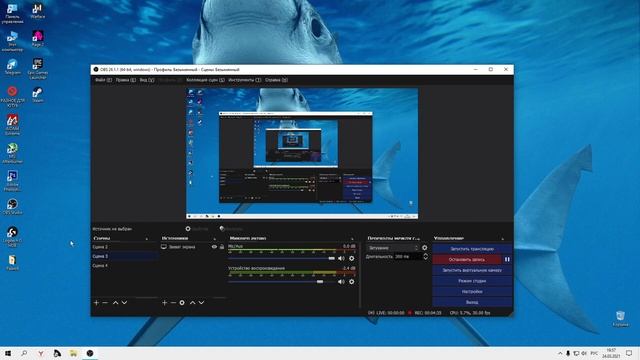640x360 pixels.
Task: Remove source using the minus icon
Action: pos(173,303)
